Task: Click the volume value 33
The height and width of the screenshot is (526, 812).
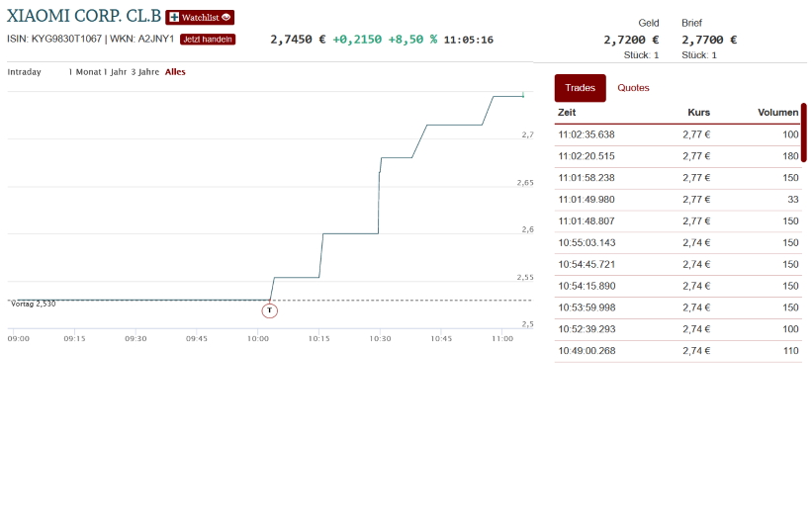Action: [793, 200]
